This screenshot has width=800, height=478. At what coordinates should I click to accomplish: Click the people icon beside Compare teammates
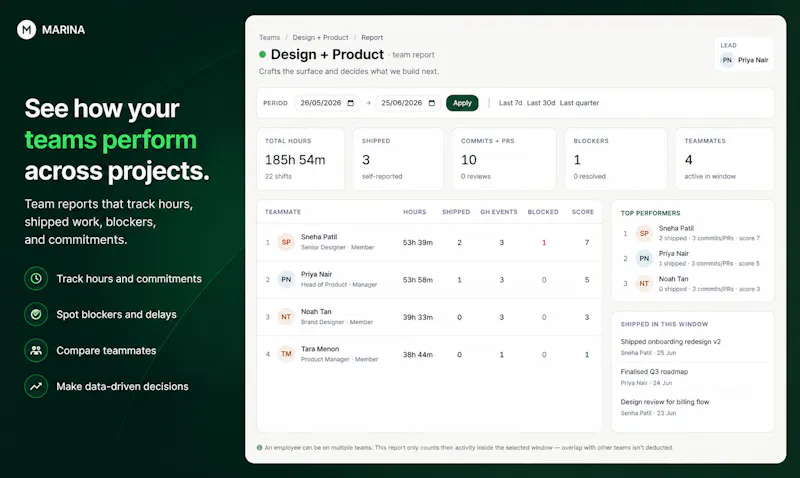[x=36, y=350]
